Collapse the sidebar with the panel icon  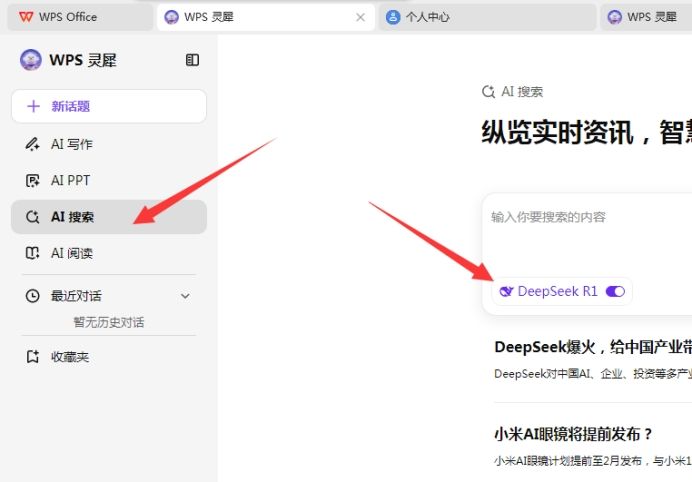pos(193,60)
